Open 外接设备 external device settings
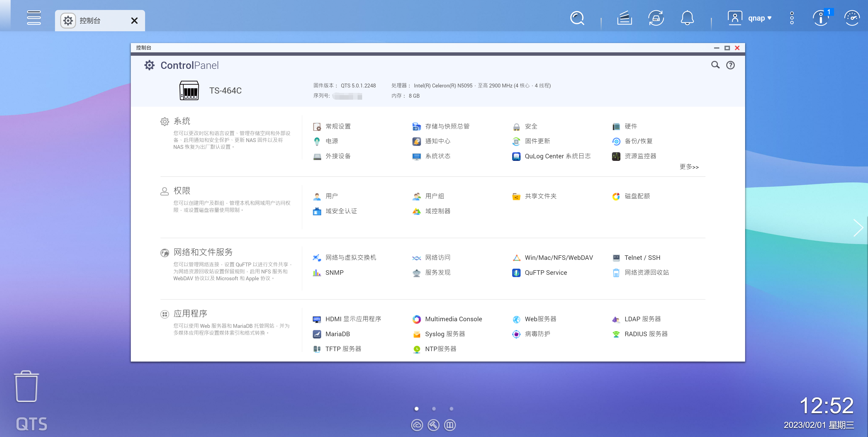Viewport: 868px width, 437px height. 332,156
